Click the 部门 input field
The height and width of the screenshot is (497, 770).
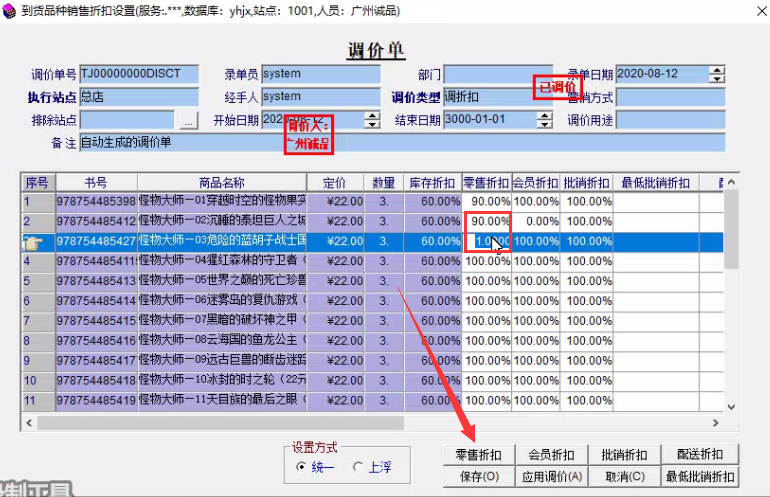[498, 74]
